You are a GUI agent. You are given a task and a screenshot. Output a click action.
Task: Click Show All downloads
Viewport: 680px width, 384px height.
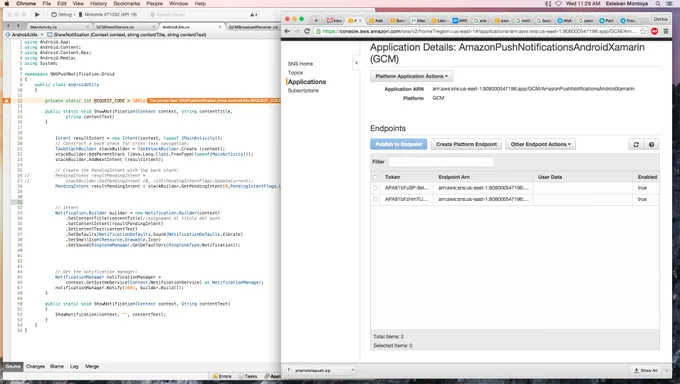coord(646,371)
